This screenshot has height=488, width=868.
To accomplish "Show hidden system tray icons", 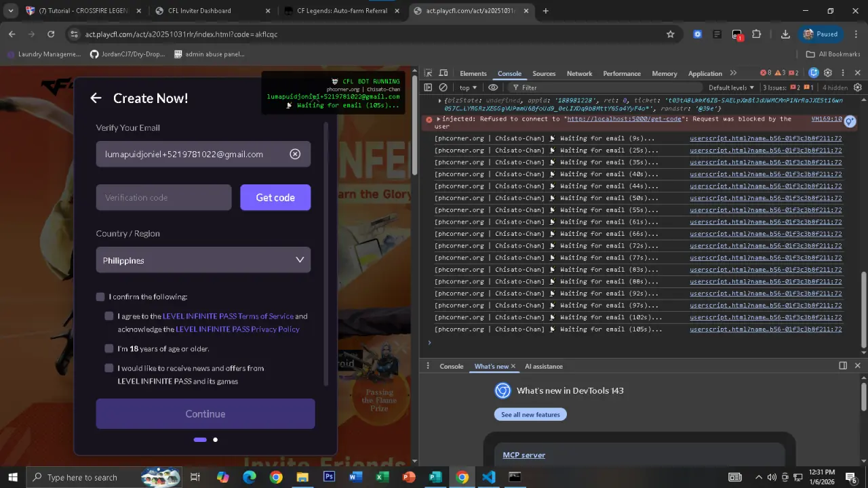I will point(759,477).
